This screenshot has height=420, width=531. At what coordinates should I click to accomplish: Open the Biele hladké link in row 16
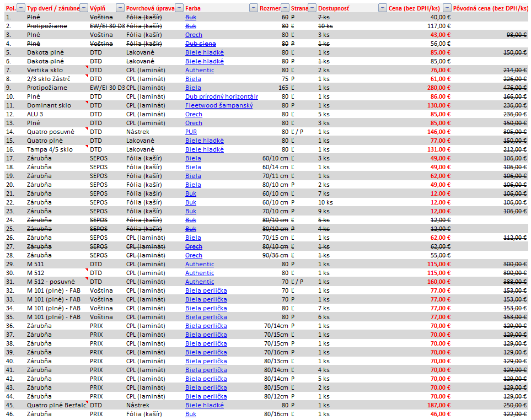(x=205, y=149)
